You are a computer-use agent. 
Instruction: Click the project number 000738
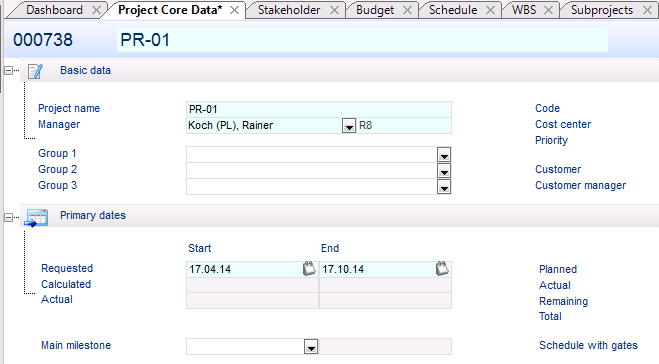[x=43, y=40]
